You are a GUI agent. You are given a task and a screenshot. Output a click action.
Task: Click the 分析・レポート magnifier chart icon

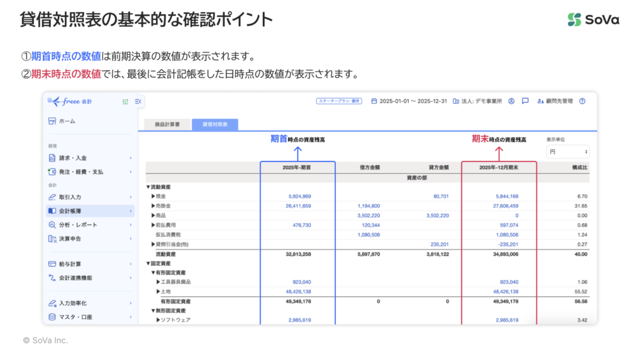(52, 225)
